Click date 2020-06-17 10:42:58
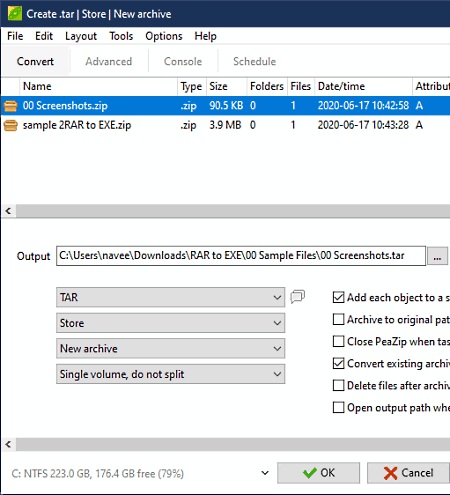The width and height of the screenshot is (450, 495). point(363,106)
